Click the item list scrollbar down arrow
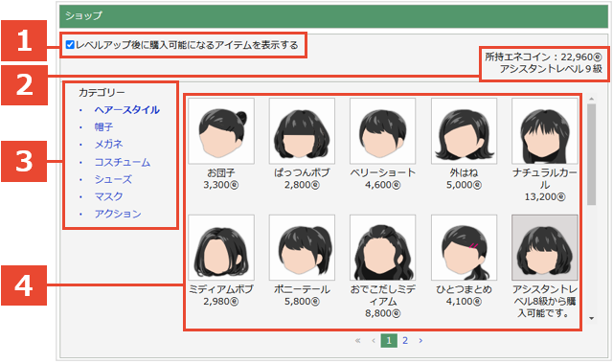The image size is (613, 364). click(592, 318)
